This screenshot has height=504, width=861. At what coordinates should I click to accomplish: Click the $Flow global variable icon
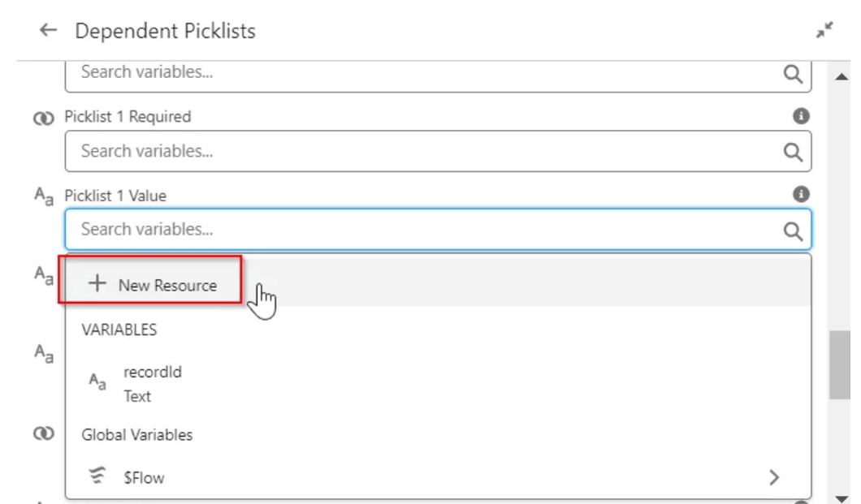click(x=97, y=477)
